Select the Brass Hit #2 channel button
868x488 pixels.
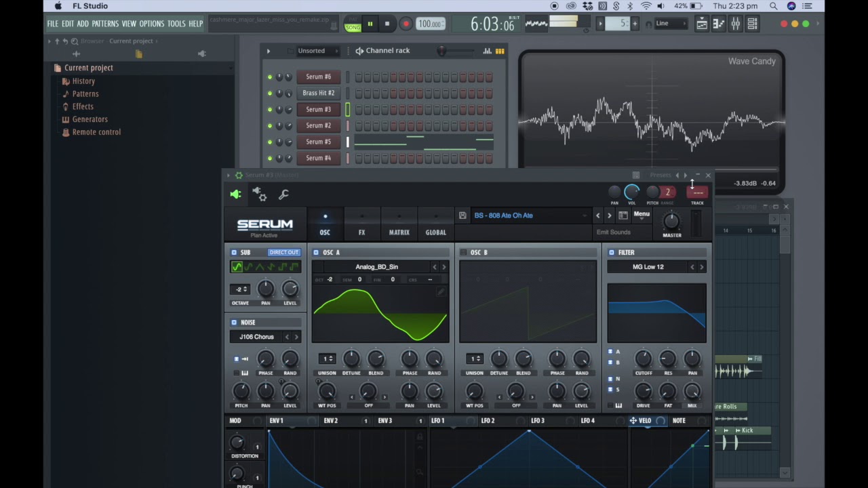pos(318,93)
